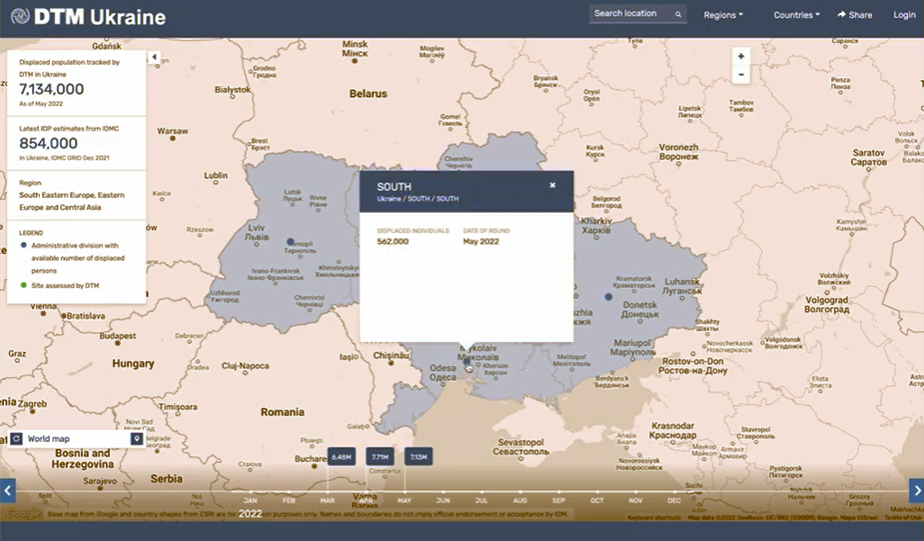Click the 562,000 displaced individuals value
The image size is (924, 541).
pyautogui.click(x=392, y=242)
